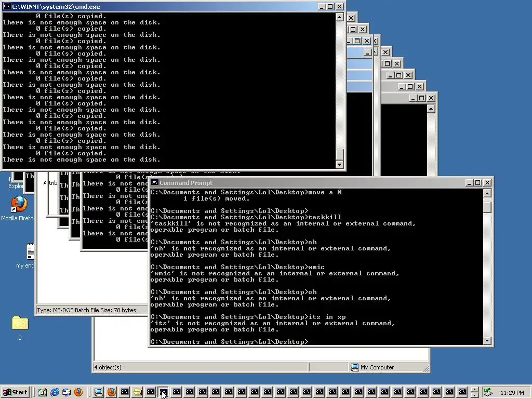Click the cmd.exe window scrollbar thumb
The image size is (532, 399).
(x=339, y=154)
